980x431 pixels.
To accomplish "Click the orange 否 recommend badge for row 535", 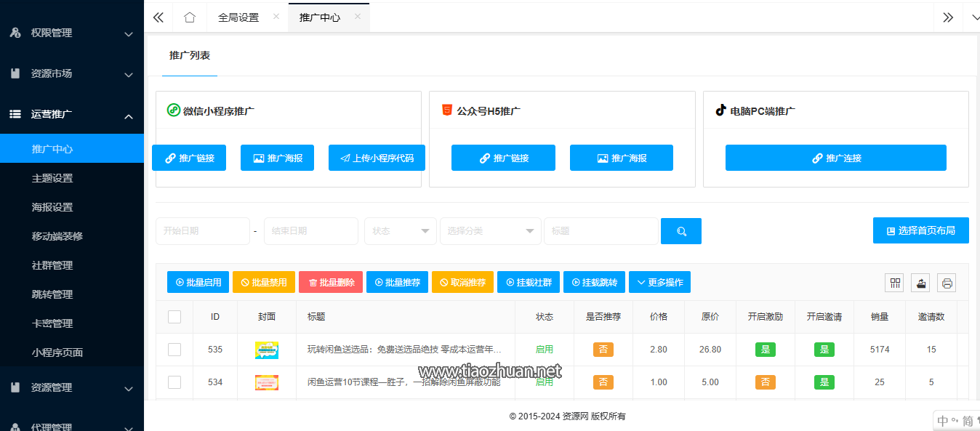I will [603, 350].
